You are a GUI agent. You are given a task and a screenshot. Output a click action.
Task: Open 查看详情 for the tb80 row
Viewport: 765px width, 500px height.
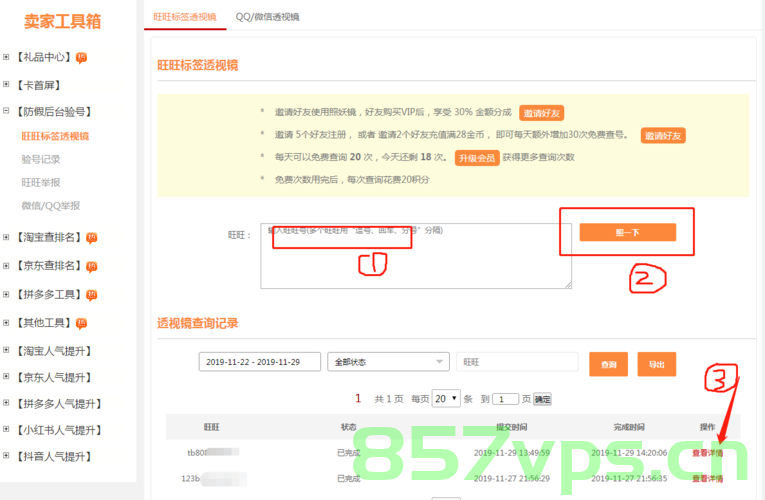[707, 453]
